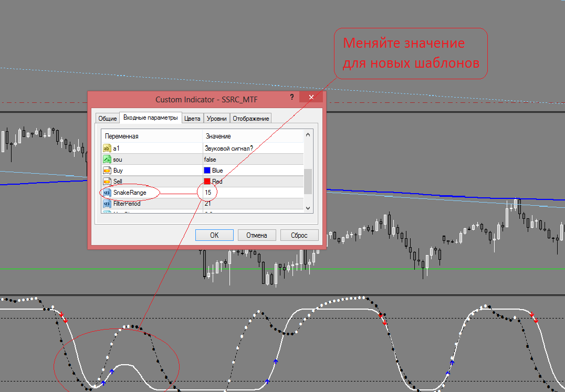565x392 pixels.
Task: Click the string type icon of a1 row
Action: tap(107, 149)
